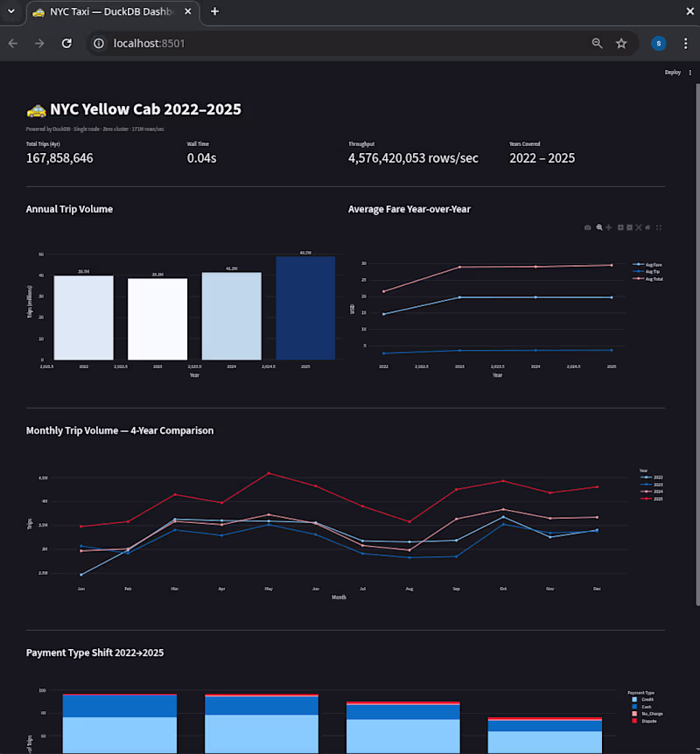
Task: Click the Average Fare Year-over-Year heading
Action: point(409,209)
